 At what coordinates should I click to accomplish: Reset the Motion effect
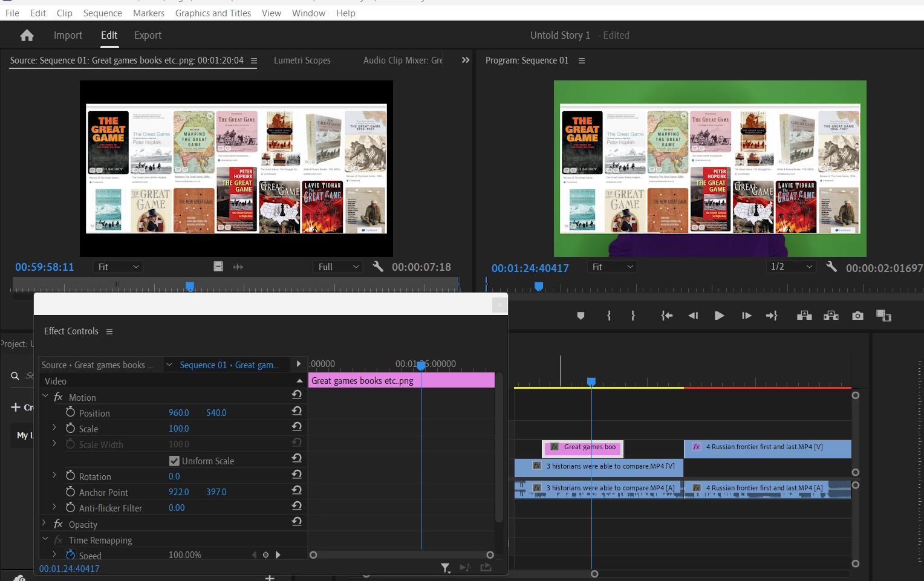[x=297, y=395]
